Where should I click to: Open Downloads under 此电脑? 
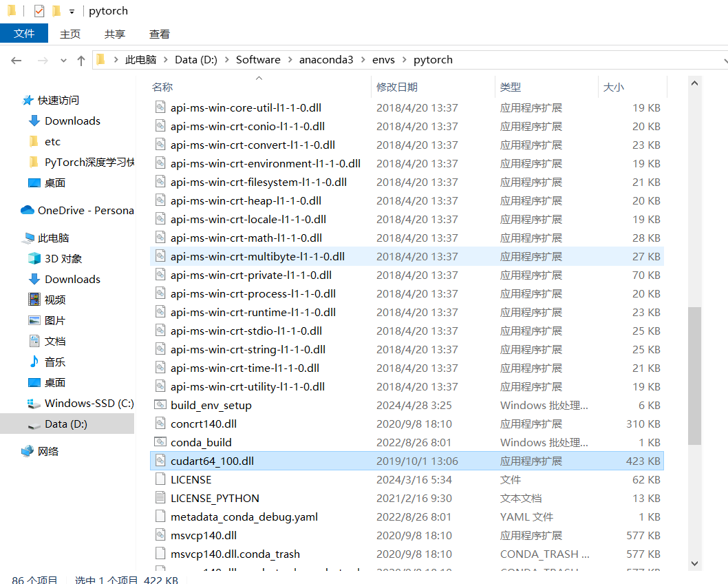pyautogui.click(x=72, y=279)
